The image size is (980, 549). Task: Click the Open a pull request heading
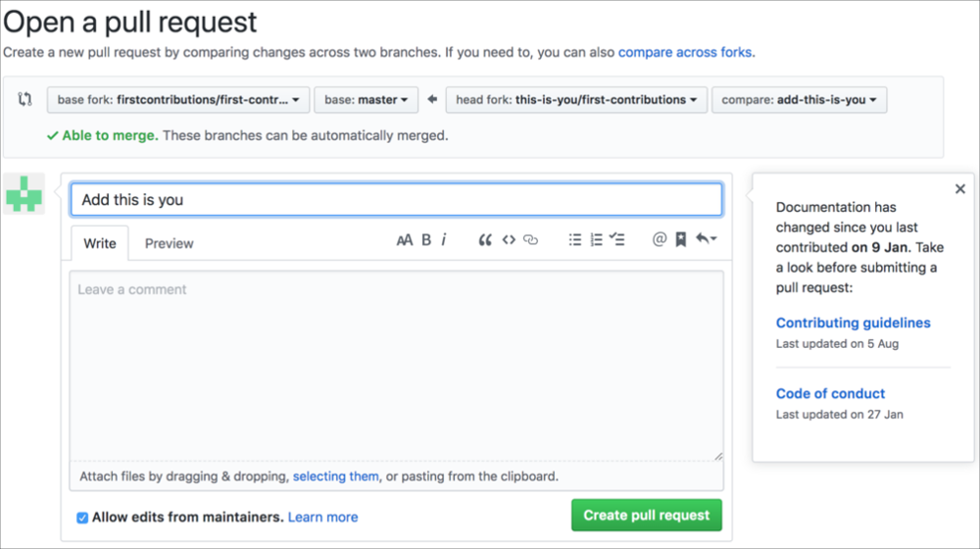130,22
